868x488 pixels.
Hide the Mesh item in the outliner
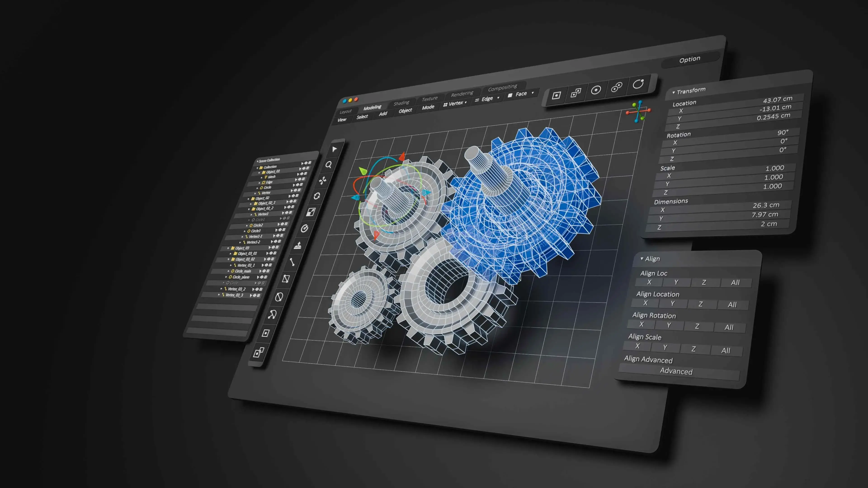[301, 180]
